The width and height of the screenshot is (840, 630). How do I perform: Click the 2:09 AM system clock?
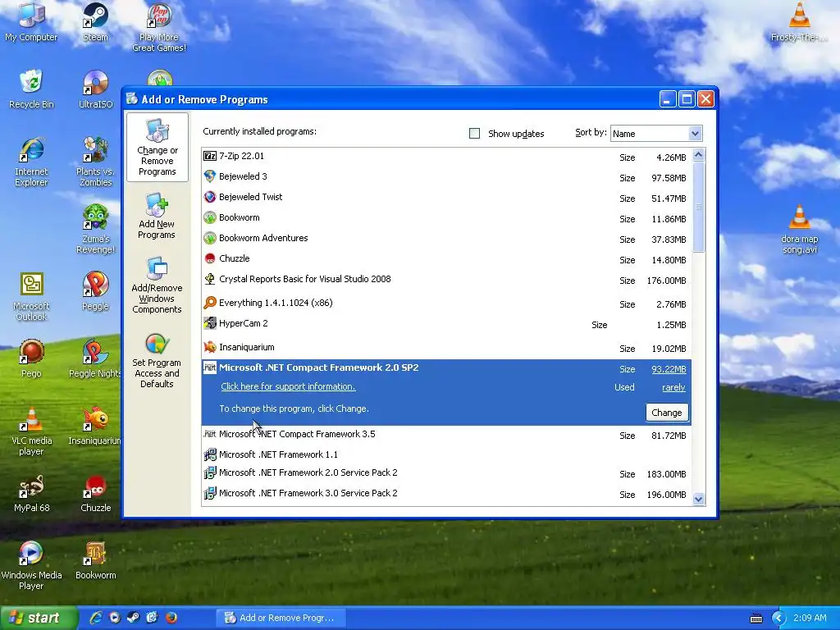pyautogui.click(x=810, y=618)
